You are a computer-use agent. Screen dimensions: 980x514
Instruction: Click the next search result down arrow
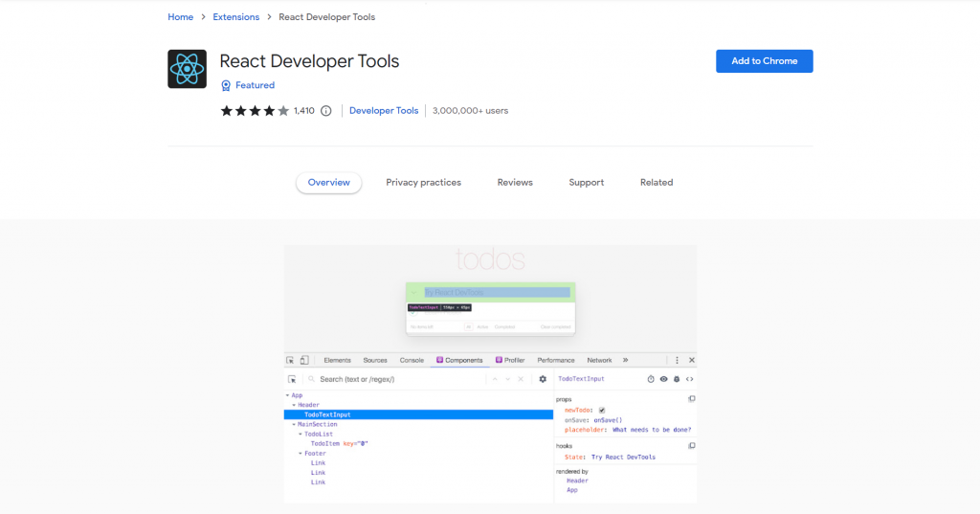click(507, 380)
